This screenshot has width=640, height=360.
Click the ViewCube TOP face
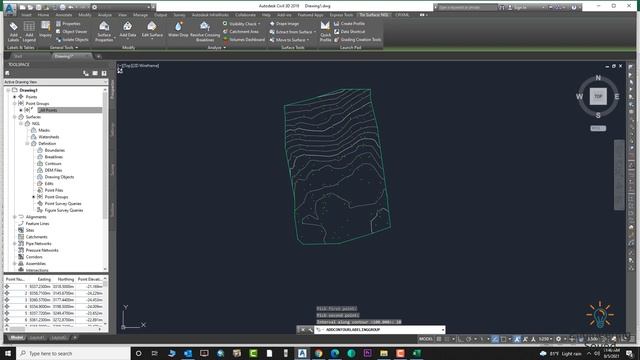pyautogui.click(x=598, y=96)
